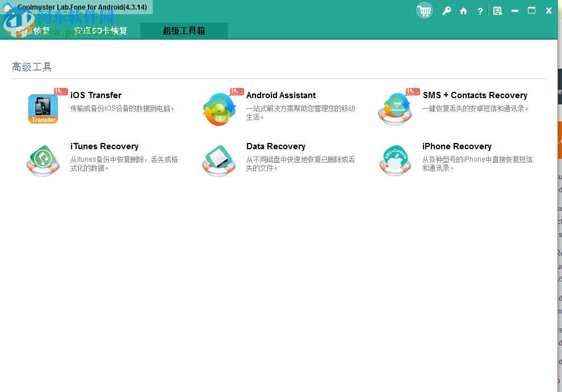The image size is (562, 392).
Task: Click the key registration icon
Action: (x=446, y=10)
